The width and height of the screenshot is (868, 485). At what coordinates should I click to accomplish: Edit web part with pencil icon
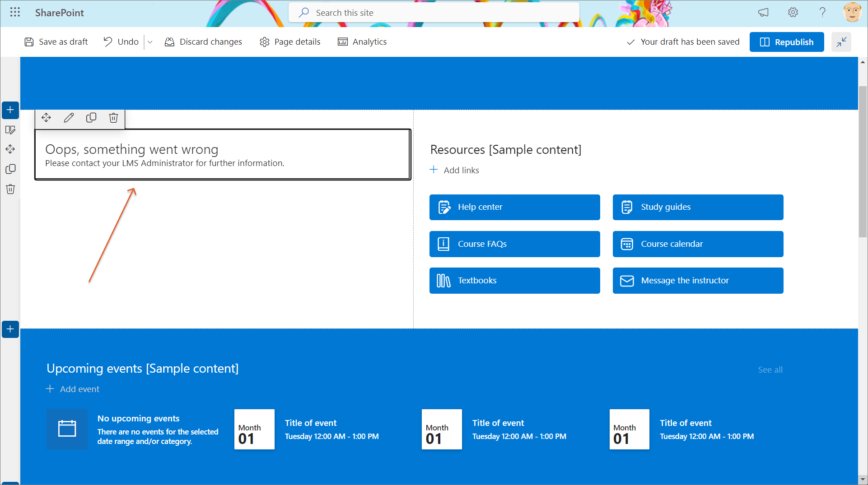coord(69,118)
